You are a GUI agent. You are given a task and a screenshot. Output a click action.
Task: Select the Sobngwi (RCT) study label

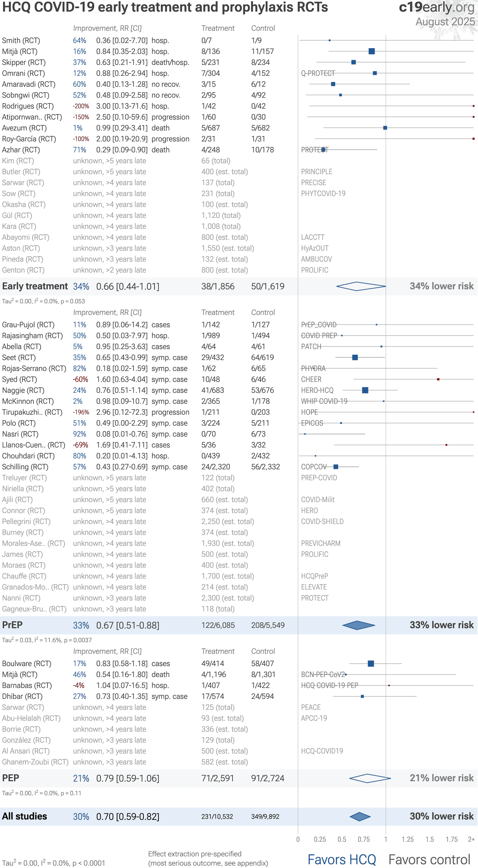coord(26,95)
